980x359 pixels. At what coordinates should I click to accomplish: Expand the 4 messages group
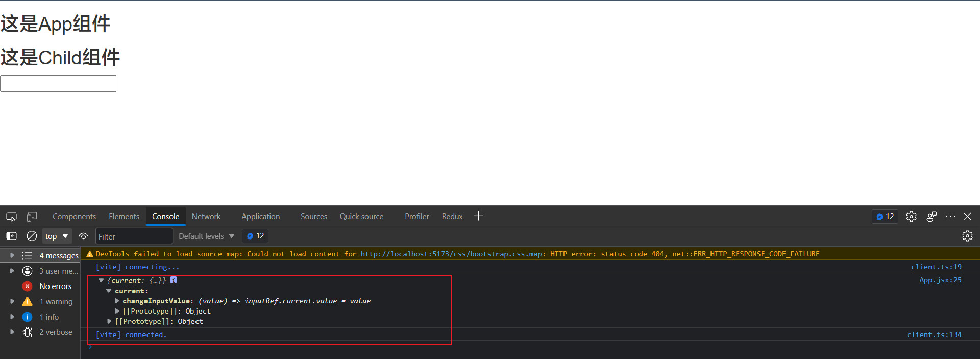(12, 255)
